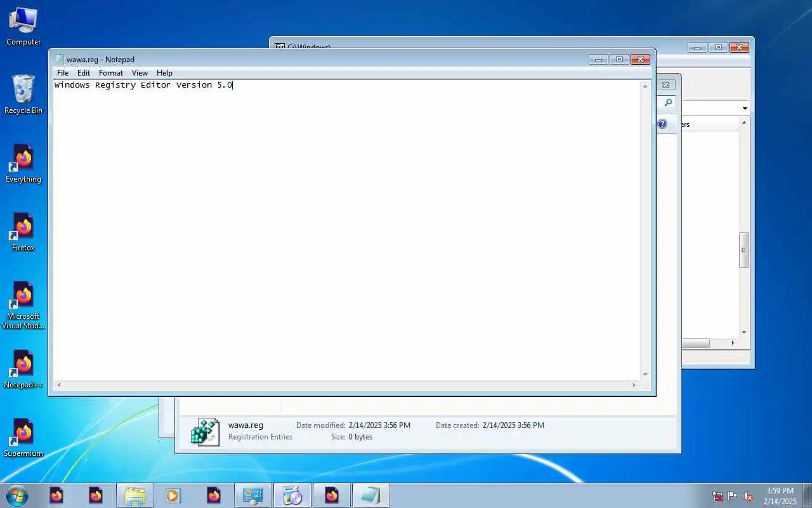Open Windows Explorer from the taskbar
This screenshot has width=812, height=508.
tap(135, 495)
